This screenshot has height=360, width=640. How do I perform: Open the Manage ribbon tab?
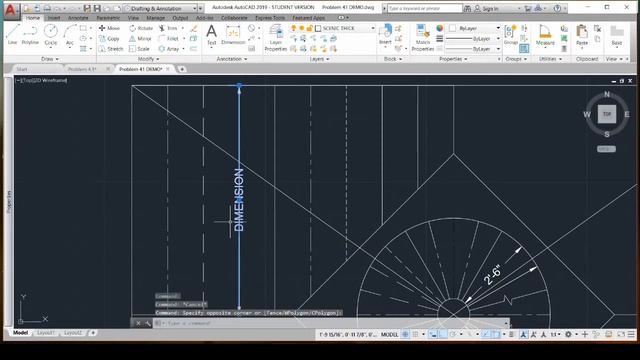[156, 18]
